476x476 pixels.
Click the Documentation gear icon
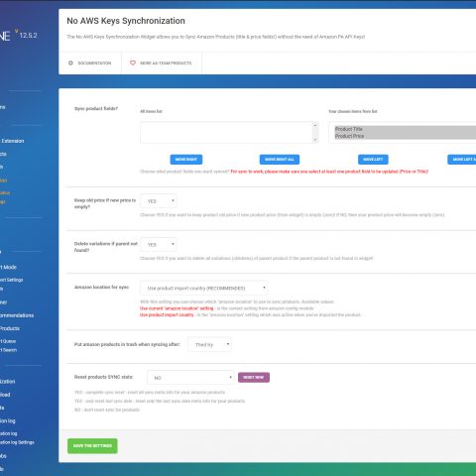pyautogui.click(x=70, y=62)
